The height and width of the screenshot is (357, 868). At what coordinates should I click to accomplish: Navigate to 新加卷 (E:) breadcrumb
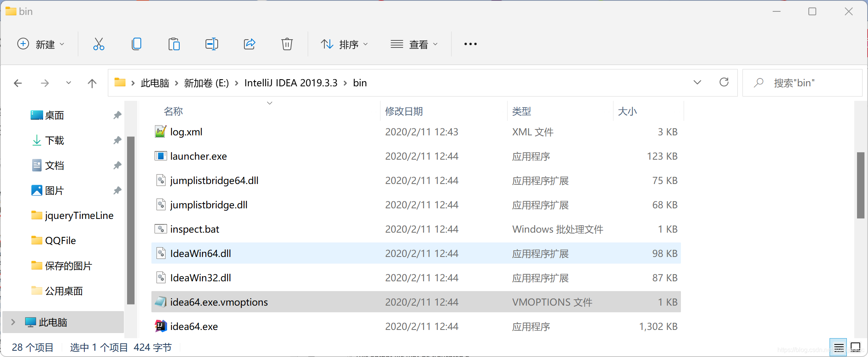pos(206,83)
